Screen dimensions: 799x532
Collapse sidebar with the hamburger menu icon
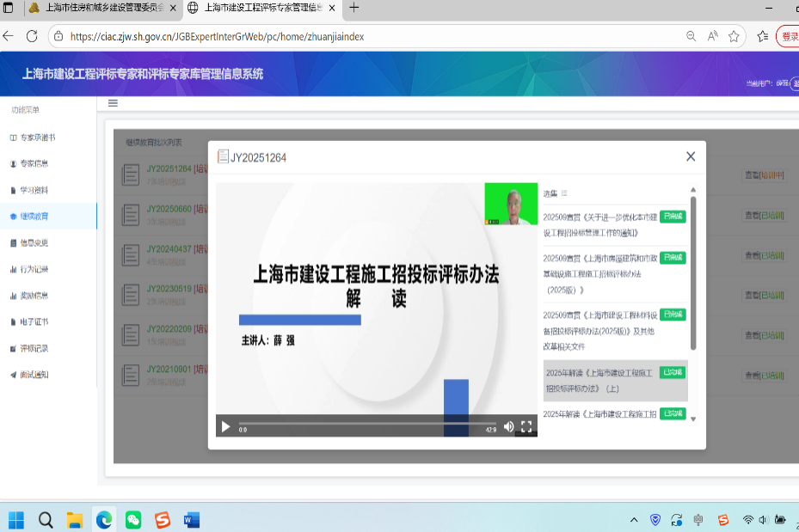113,103
